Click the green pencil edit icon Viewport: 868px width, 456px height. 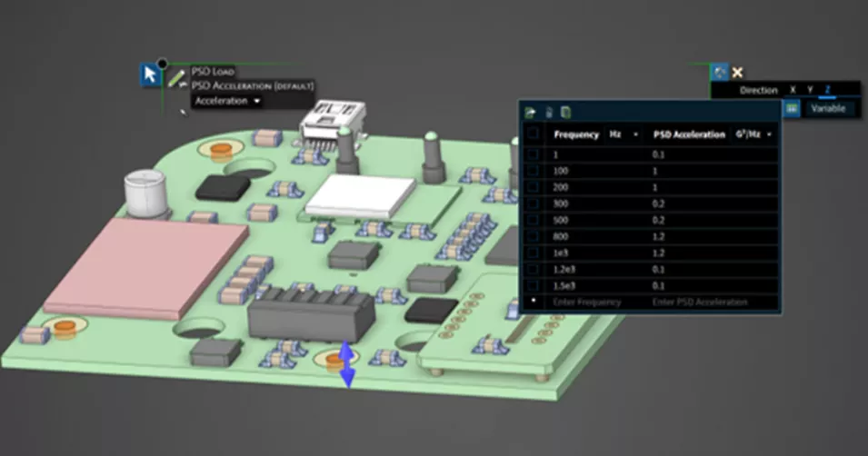(177, 78)
